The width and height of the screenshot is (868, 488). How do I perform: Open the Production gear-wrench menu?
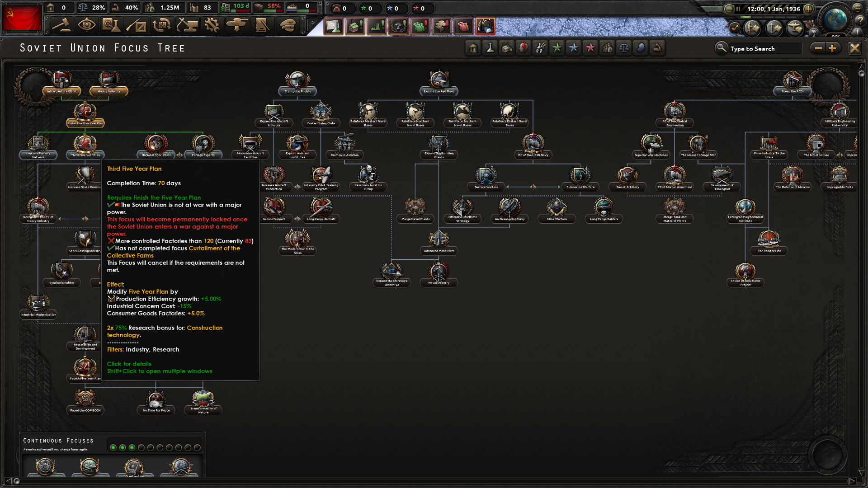point(212,25)
